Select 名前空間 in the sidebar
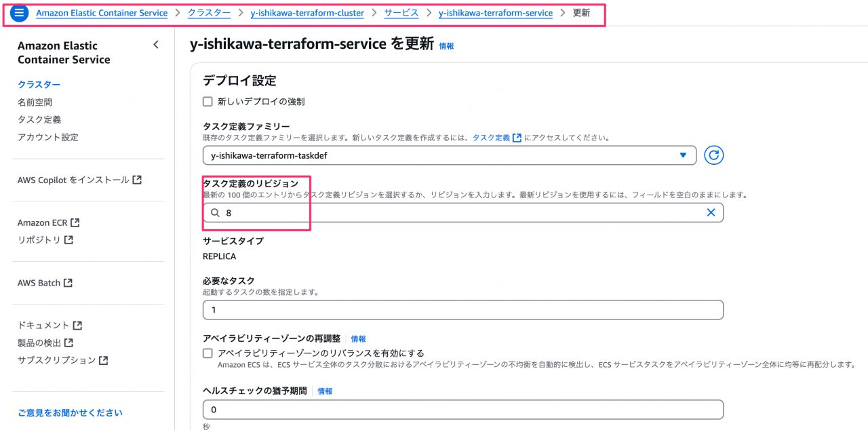The height and width of the screenshot is (430, 868). (35, 102)
